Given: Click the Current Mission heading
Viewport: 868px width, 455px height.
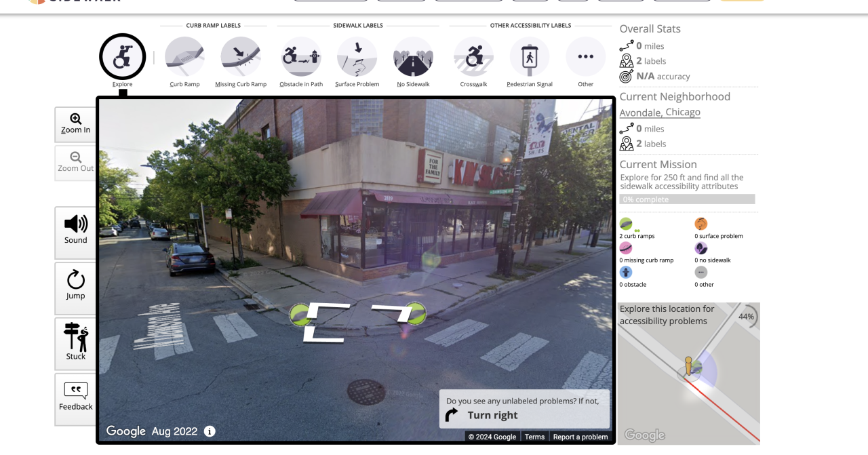Looking at the screenshot, I should pos(658,164).
